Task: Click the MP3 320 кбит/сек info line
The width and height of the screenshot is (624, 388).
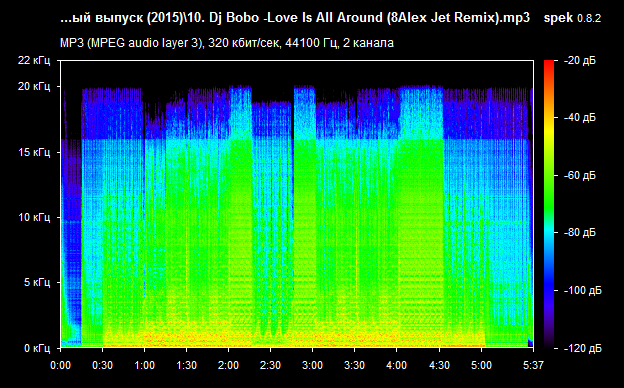Action: (x=227, y=43)
